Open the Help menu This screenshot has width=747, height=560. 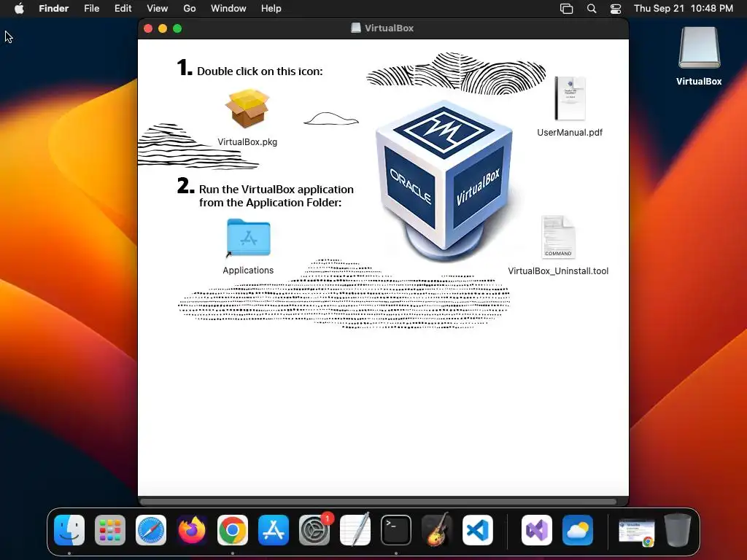click(x=271, y=9)
